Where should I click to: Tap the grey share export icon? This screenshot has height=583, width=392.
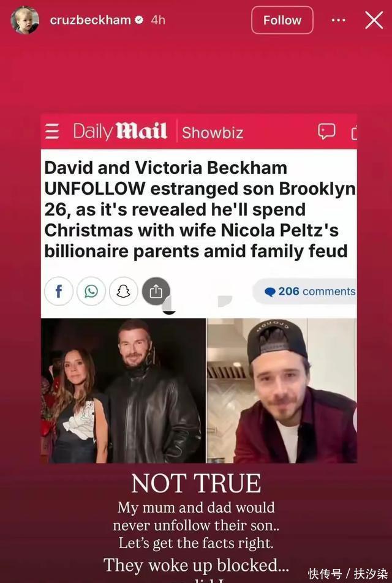pos(156,291)
